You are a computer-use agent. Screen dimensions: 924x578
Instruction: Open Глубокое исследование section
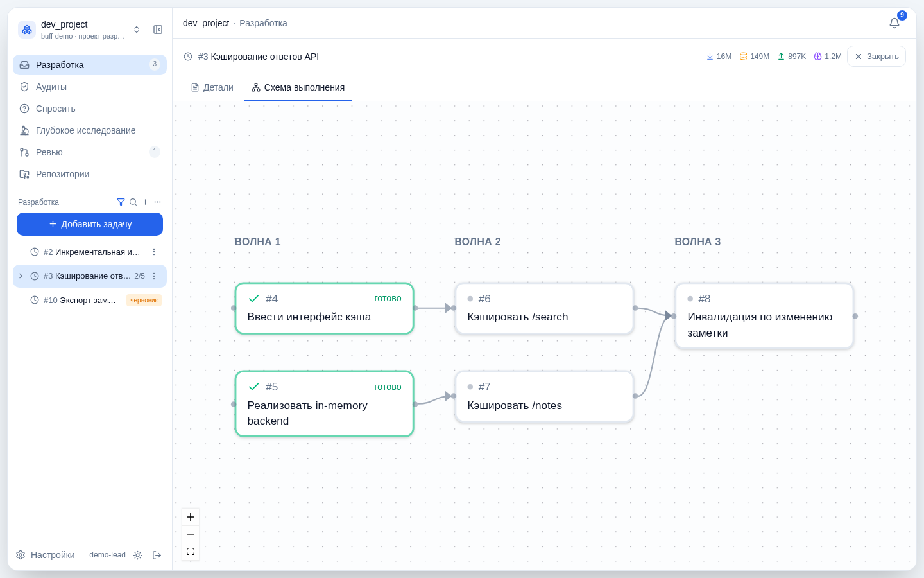pos(90,130)
